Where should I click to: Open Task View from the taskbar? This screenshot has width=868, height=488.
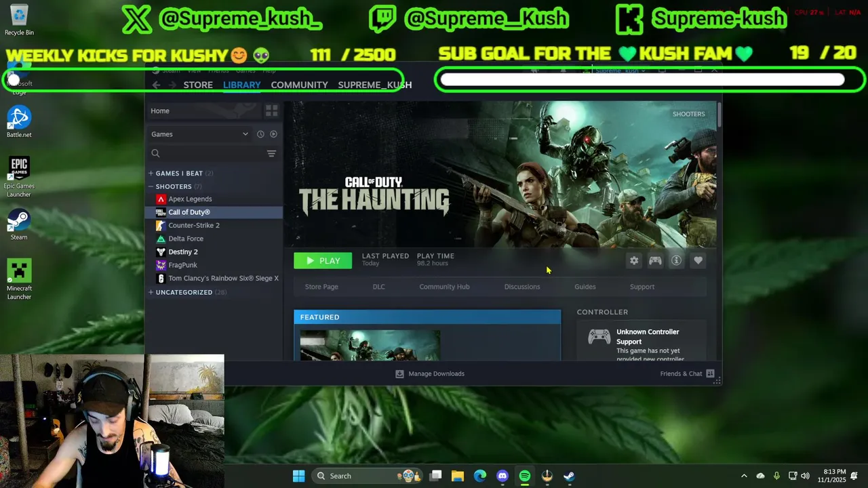pyautogui.click(x=435, y=476)
